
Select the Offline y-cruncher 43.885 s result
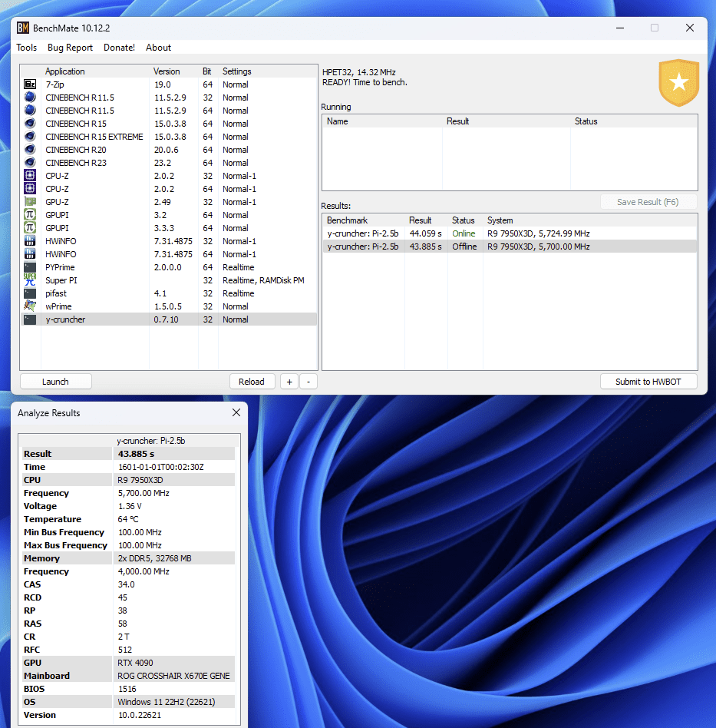click(x=510, y=247)
